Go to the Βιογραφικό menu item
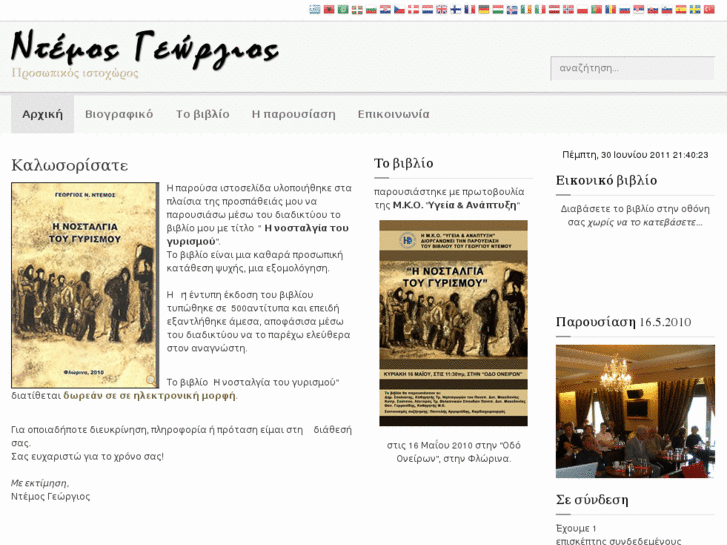The image size is (727, 545). 119,114
